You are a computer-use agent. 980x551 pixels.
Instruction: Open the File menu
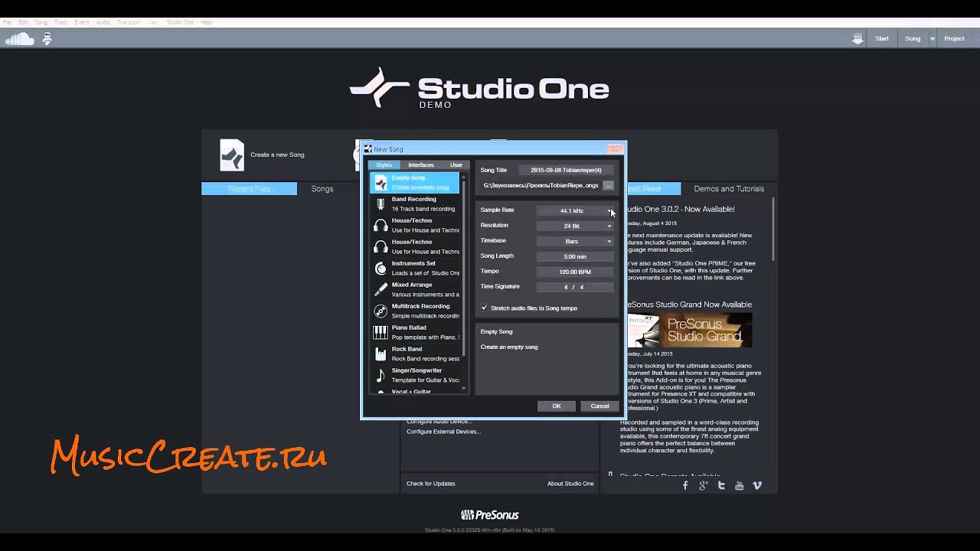[8, 22]
